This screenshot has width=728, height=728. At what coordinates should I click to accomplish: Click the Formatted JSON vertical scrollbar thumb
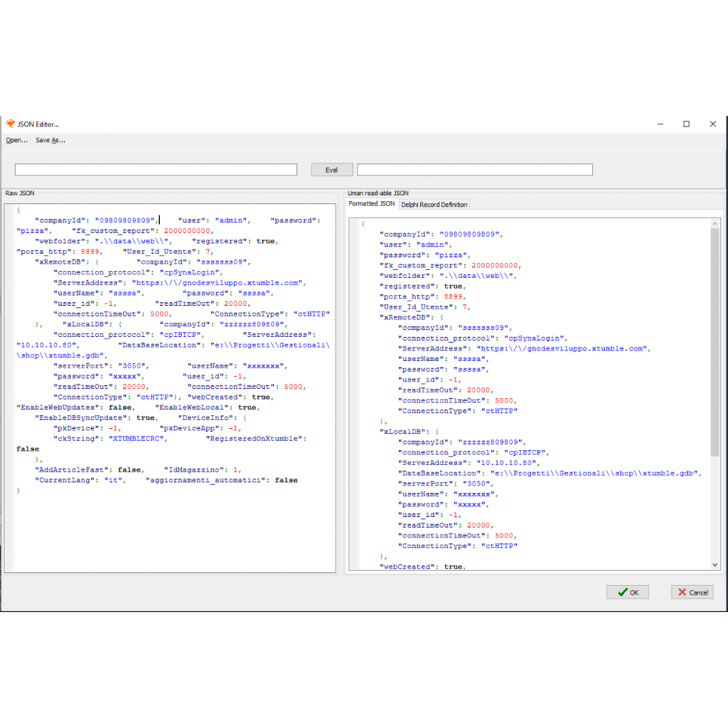[714, 342]
